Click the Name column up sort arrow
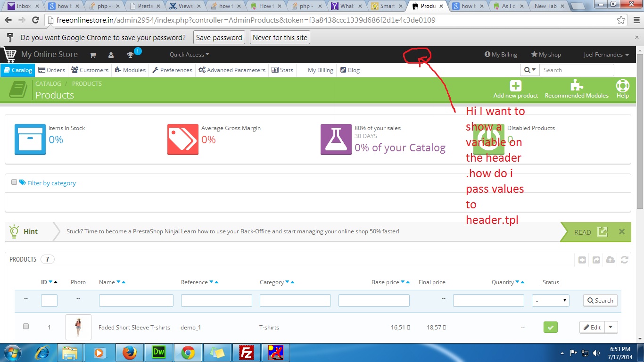The height and width of the screenshot is (362, 644). pos(124,282)
